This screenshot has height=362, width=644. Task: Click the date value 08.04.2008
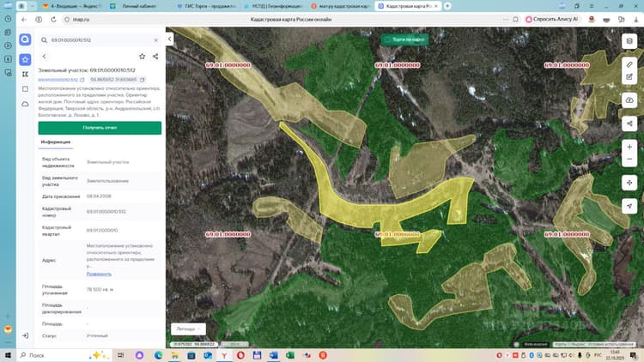coord(99,196)
